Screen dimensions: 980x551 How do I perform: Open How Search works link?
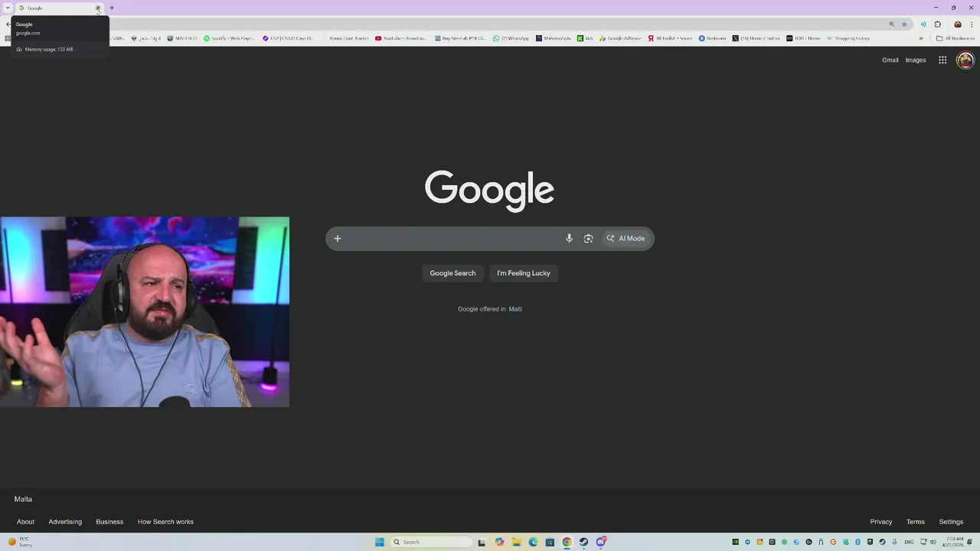coord(165,522)
